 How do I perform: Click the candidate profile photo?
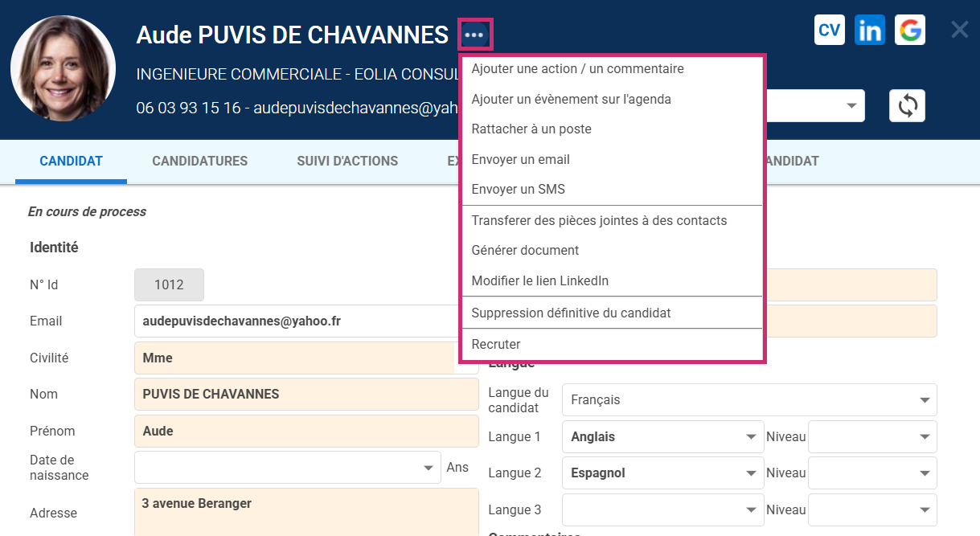click(x=63, y=68)
